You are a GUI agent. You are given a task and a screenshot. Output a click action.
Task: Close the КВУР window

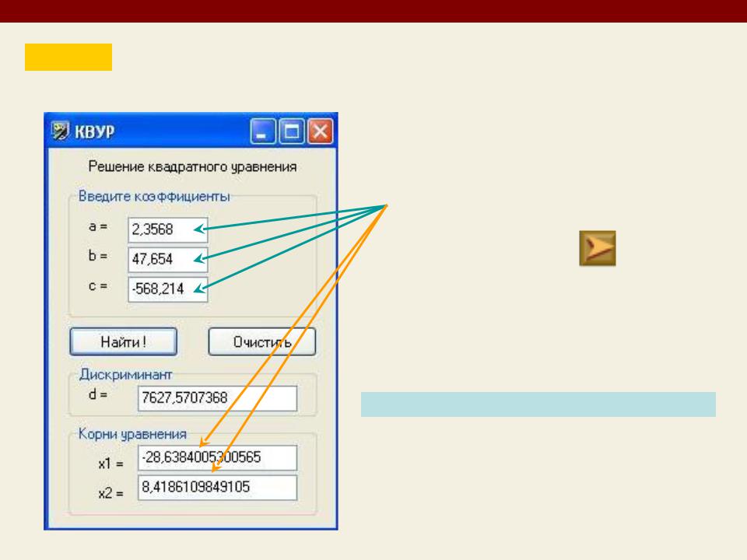[x=320, y=131]
